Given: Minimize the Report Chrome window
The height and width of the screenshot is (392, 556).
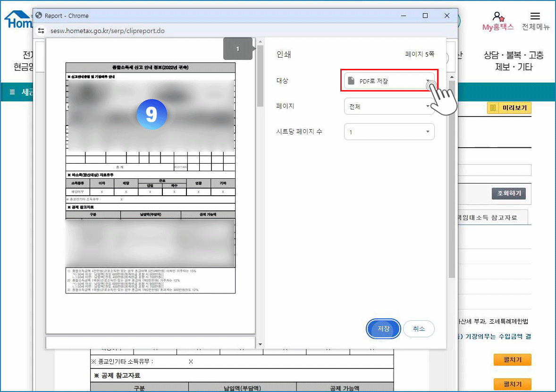Looking at the screenshot, I should (x=404, y=16).
